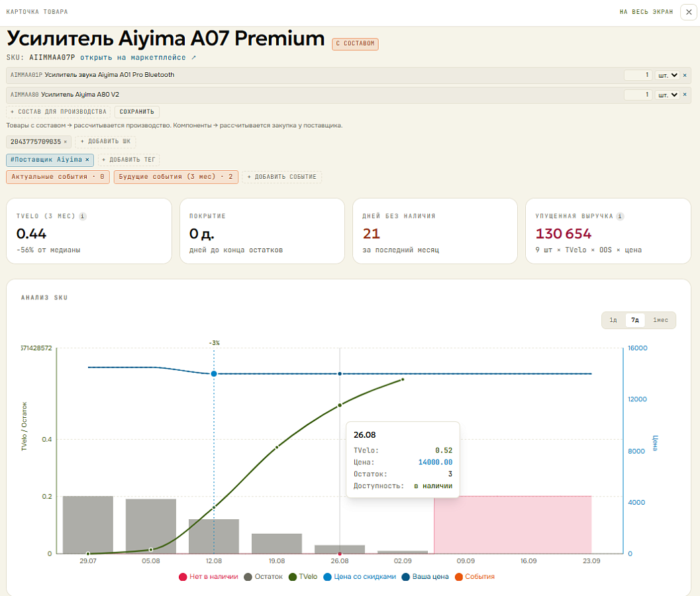The width and height of the screenshot is (700, 596).
Task: Switch chart to 1 month interval
Action: pos(660,320)
